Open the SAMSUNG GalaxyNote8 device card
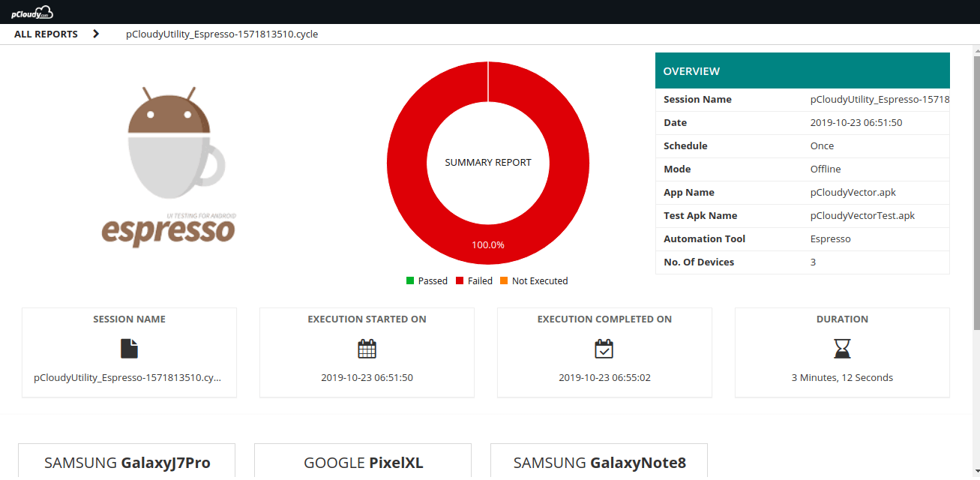Image resolution: width=980 pixels, height=480 pixels. click(x=599, y=462)
